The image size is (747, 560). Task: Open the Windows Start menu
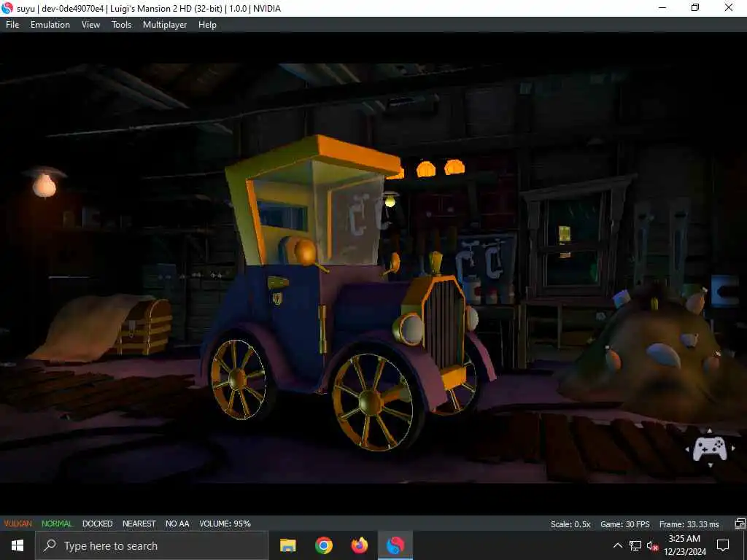18,545
